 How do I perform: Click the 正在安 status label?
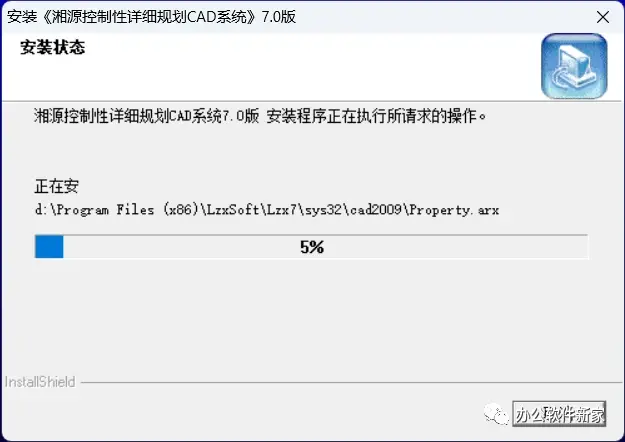[x=57, y=186]
